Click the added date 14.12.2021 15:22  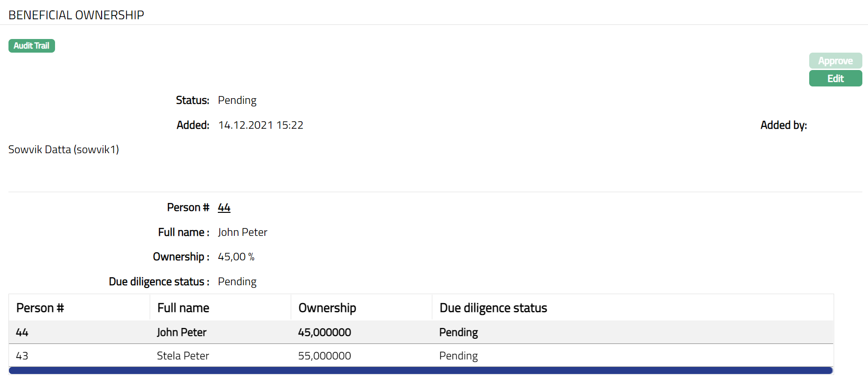pos(261,125)
